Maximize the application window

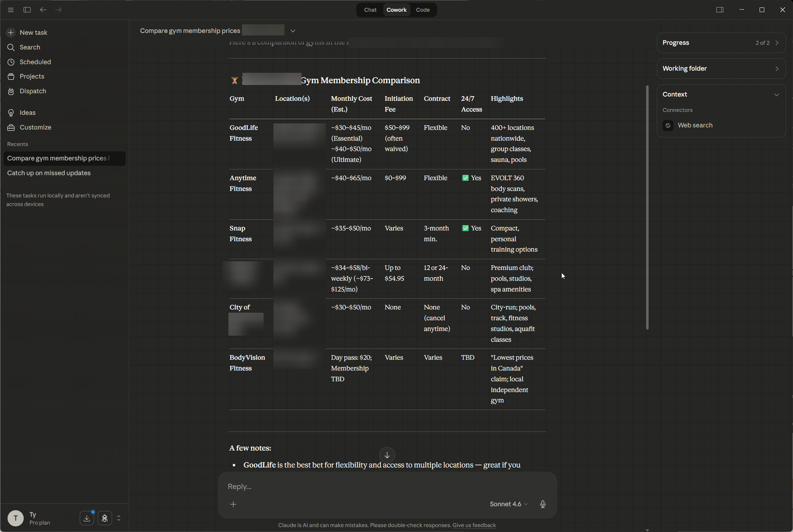click(x=762, y=10)
